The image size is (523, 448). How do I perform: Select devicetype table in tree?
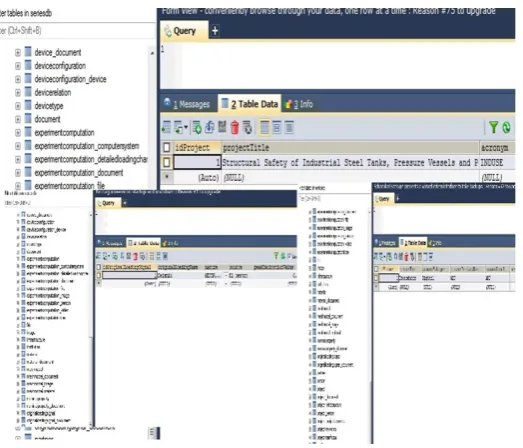pos(49,106)
